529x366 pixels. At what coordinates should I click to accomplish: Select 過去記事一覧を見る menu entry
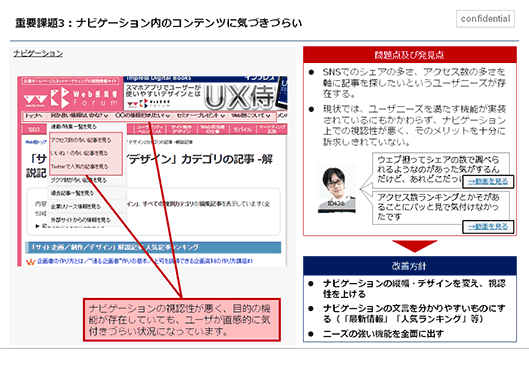[72, 193]
